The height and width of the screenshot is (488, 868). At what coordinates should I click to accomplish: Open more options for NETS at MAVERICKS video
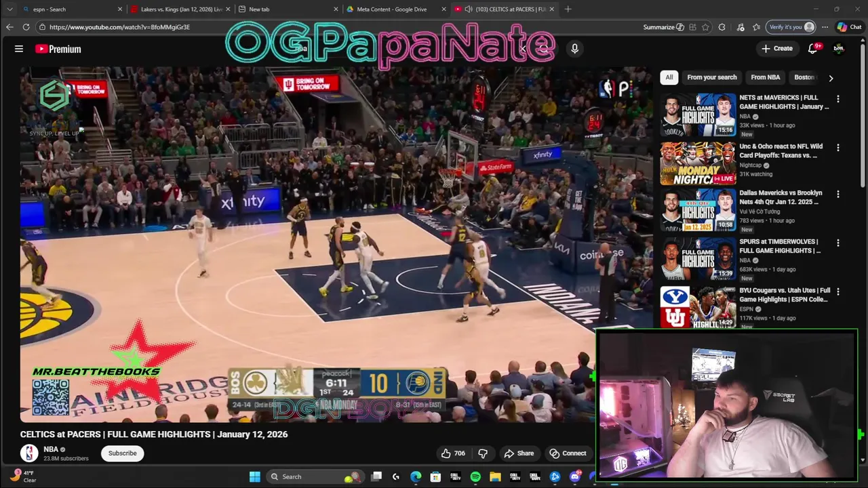click(838, 99)
